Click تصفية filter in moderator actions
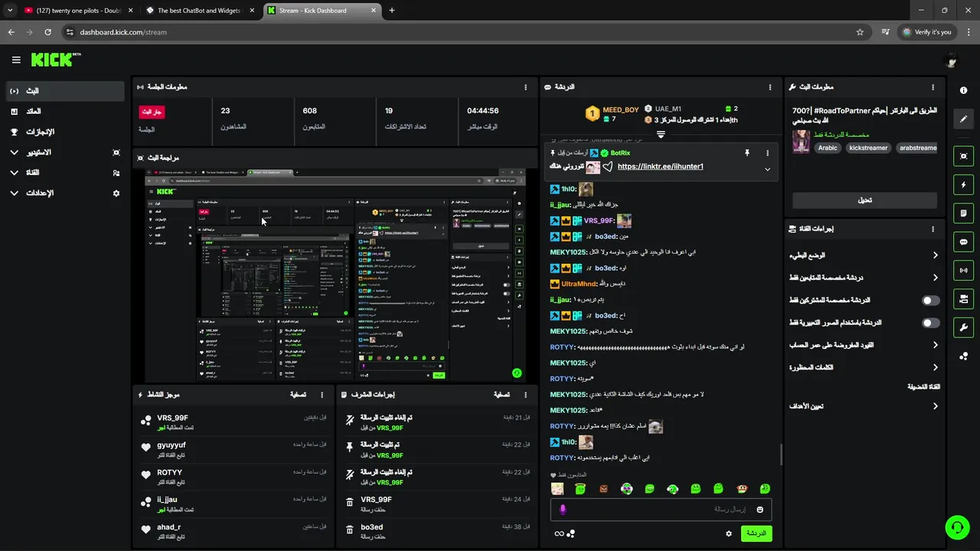980x551 pixels. pyautogui.click(x=502, y=395)
